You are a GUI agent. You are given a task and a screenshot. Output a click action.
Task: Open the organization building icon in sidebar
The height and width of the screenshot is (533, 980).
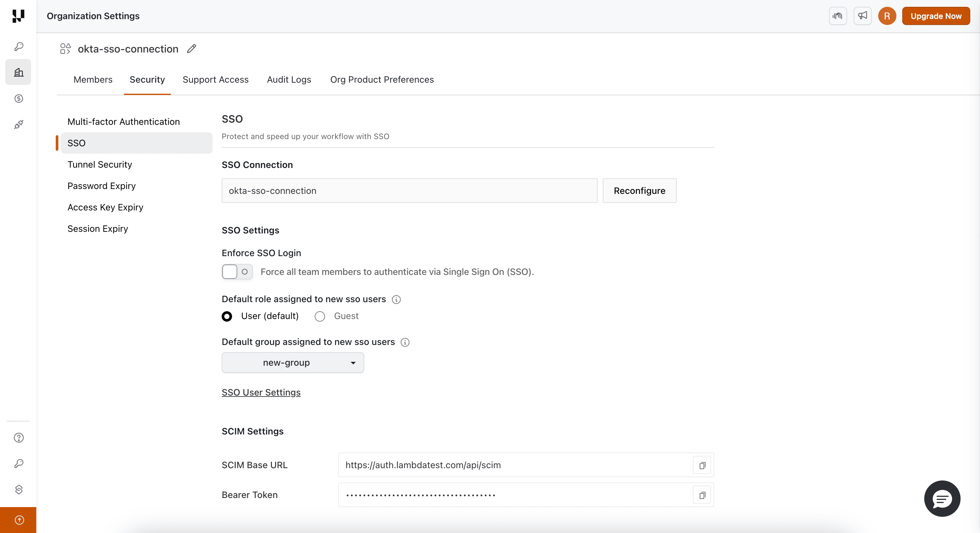tap(18, 72)
